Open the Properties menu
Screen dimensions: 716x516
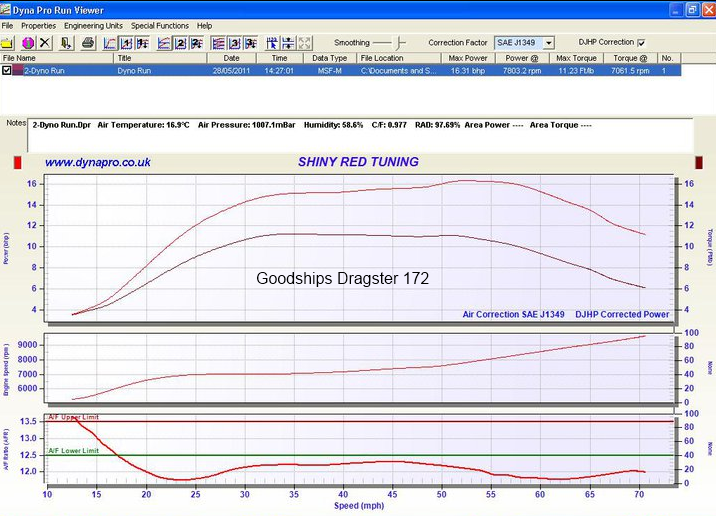[38, 26]
